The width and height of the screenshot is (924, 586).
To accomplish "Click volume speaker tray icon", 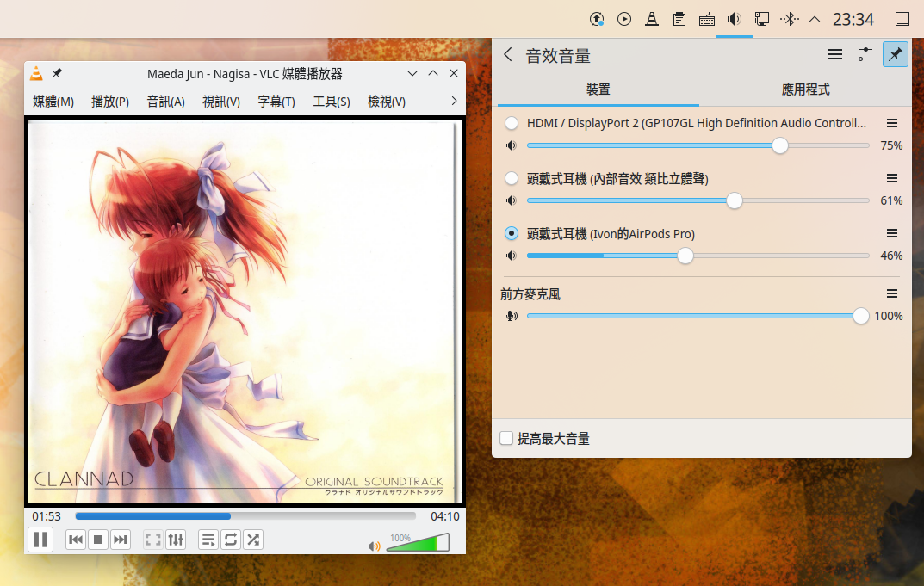I will [x=735, y=20].
